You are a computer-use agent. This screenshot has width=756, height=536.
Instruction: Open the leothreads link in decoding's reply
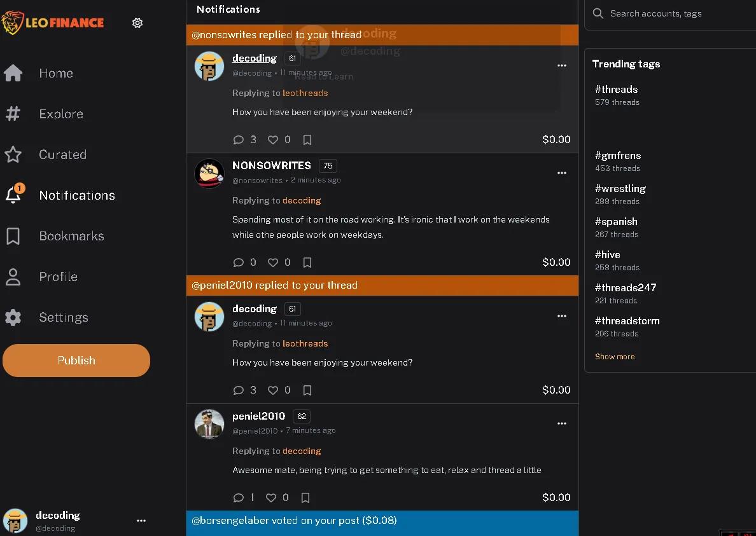point(305,93)
